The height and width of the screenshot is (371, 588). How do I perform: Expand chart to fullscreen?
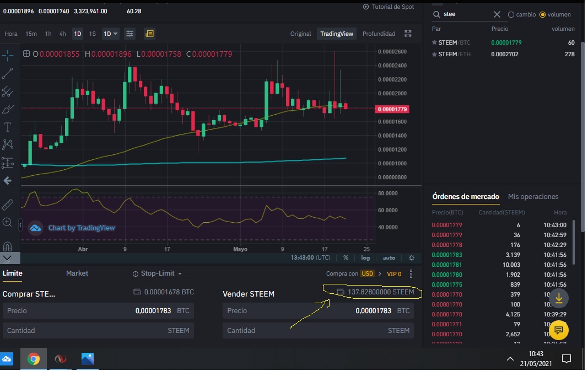coord(408,34)
